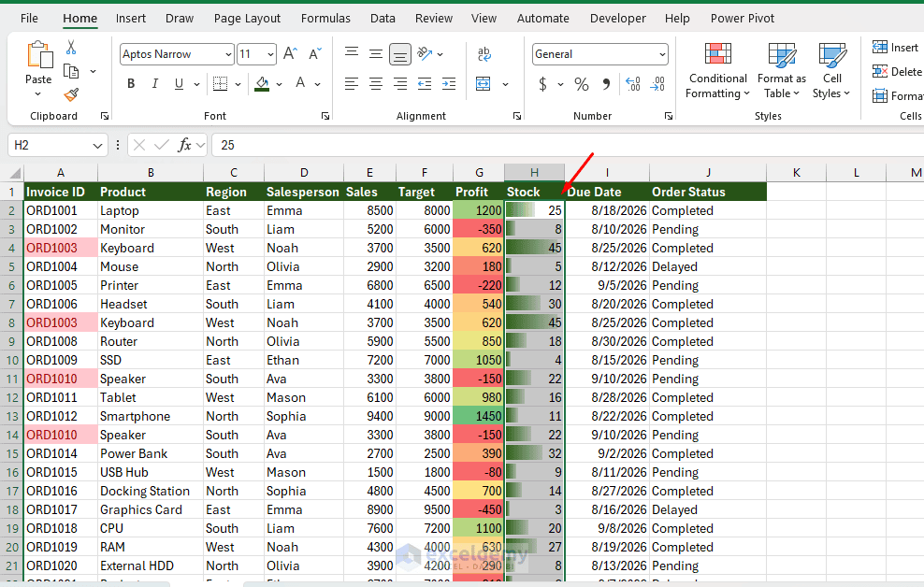Click the Insert Function fx icon
This screenshot has height=587, width=924.
[184, 145]
